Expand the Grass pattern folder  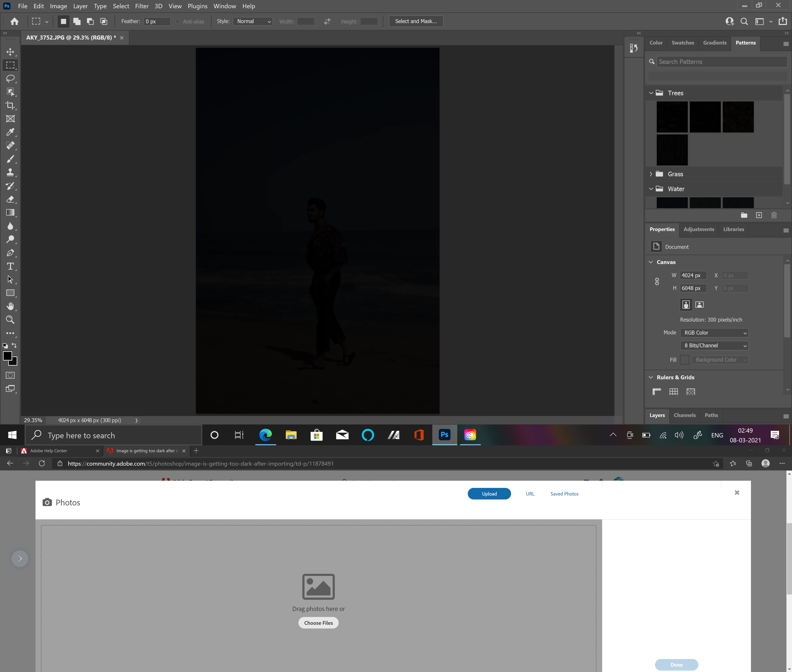tap(651, 174)
